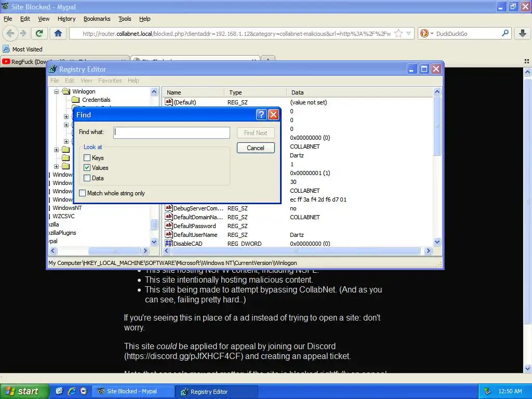Open the Home page icon
The image size is (532, 399).
point(58,33)
